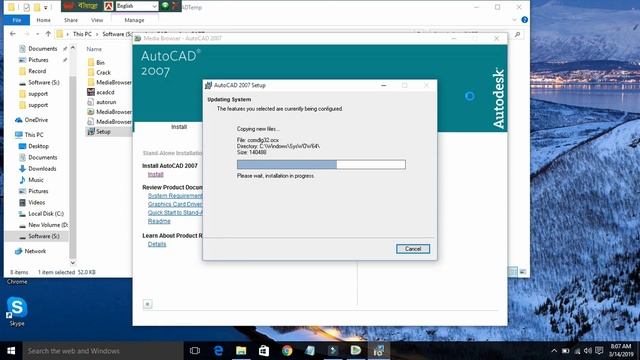Viewport: 640px width, 360px height.
Task: Click the Bangla keyboard toolbar red logo icon
Action: point(69,6)
